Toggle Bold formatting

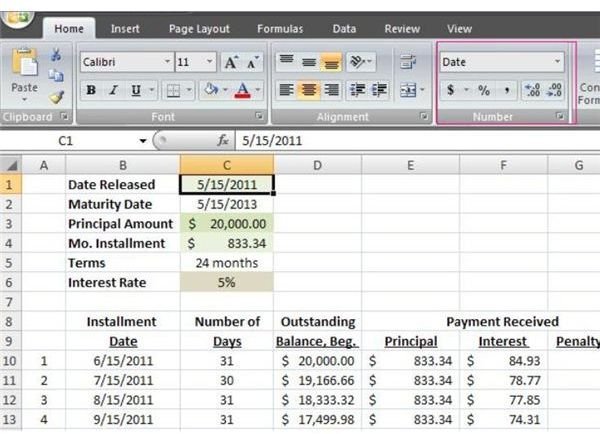91,90
